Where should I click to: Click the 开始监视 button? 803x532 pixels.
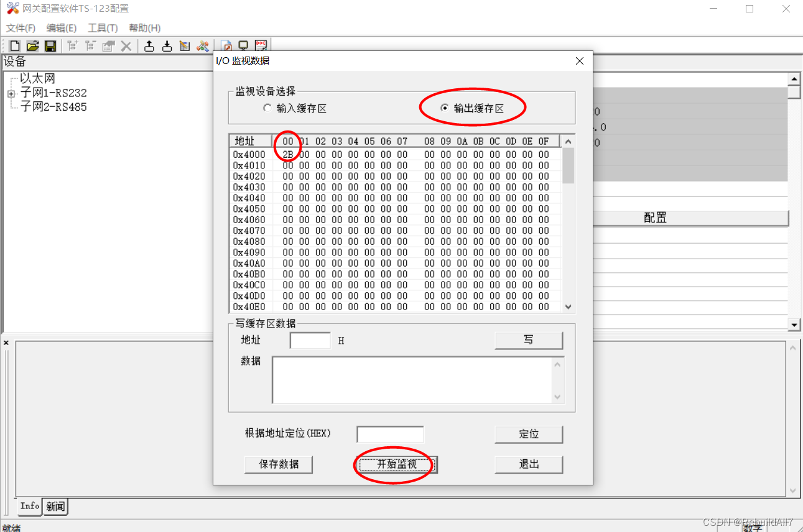(396, 464)
